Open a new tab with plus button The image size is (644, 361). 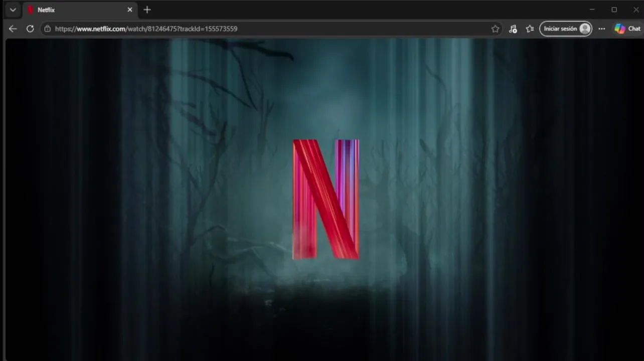click(147, 10)
